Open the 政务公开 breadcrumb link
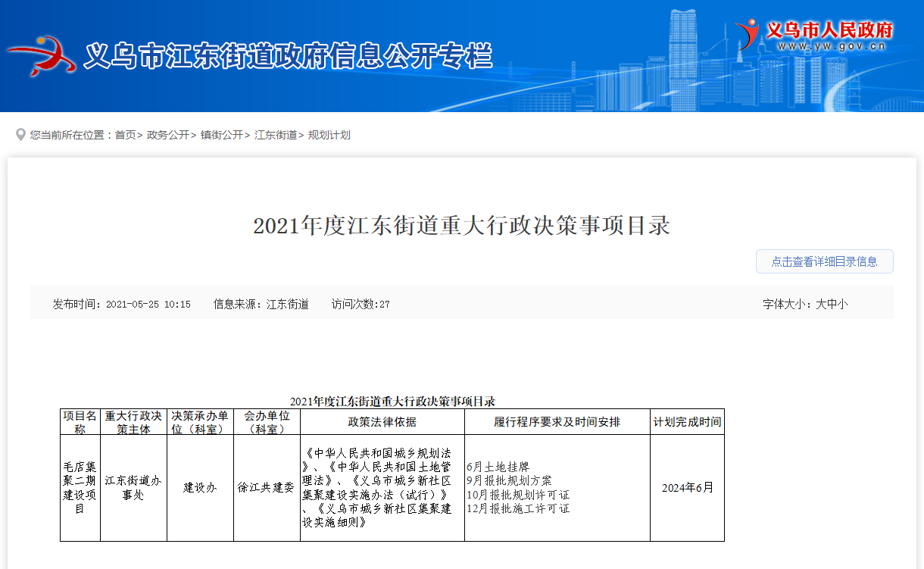 click(x=167, y=135)
